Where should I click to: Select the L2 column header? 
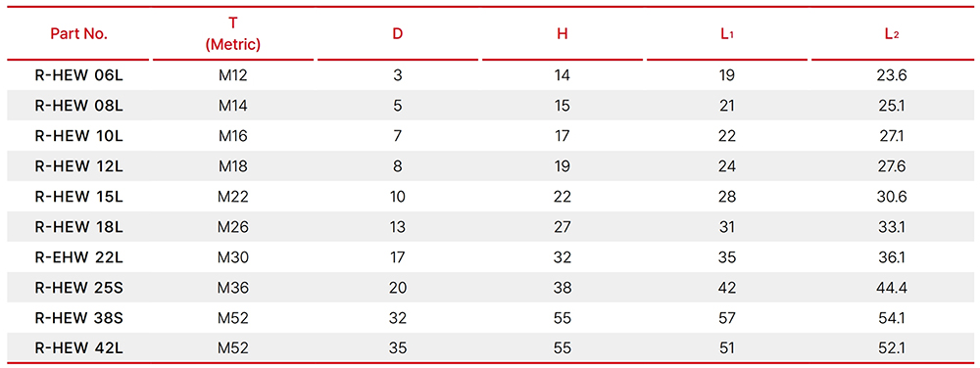pyautogui.click(x=891, y=34)
